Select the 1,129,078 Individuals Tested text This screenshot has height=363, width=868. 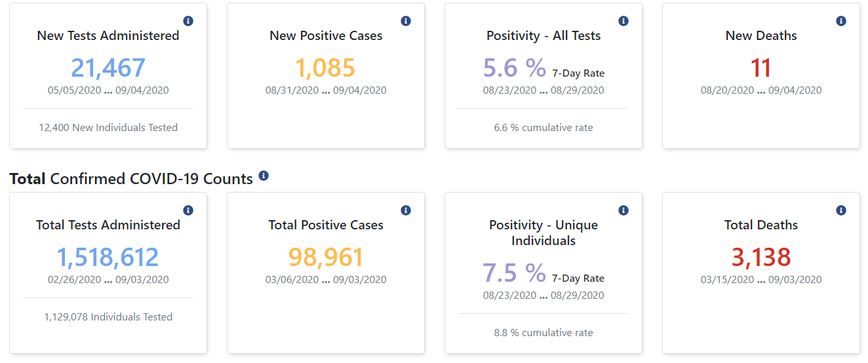click(108, 317)
